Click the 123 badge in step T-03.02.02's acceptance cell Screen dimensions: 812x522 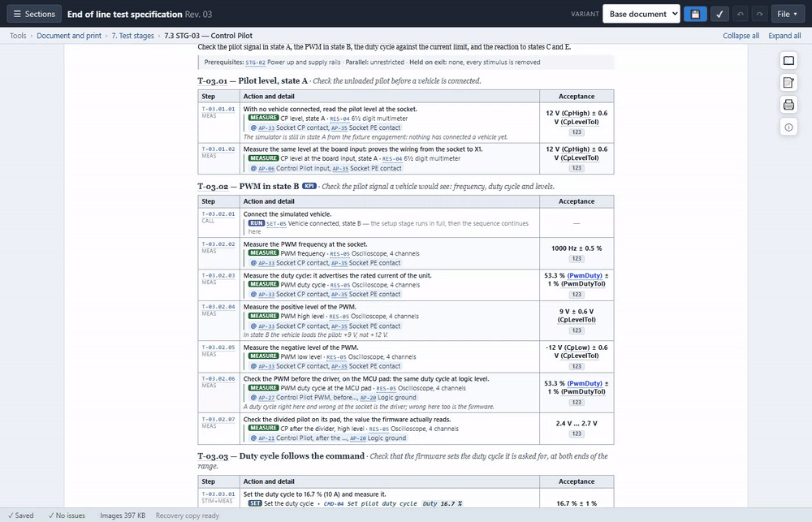[x=577, y=258]
